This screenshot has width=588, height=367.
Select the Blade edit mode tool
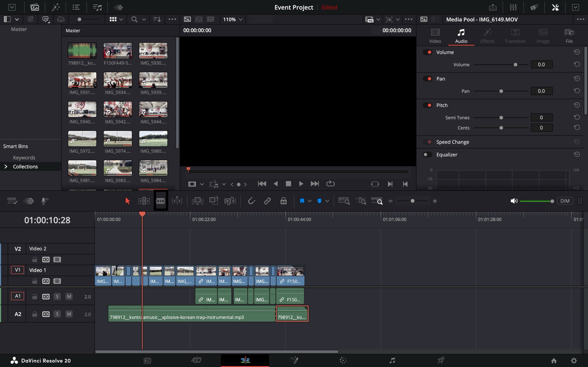[160, 201]
